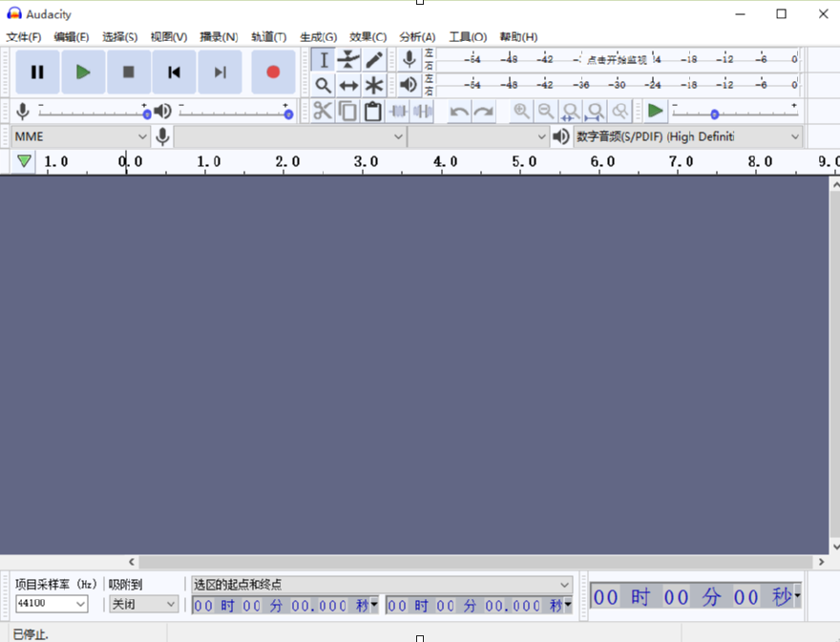Image resolution: width=840 pixels, height=642 pixels.
Task: Click the Redo arrow icon
Action: click(484, 112)
